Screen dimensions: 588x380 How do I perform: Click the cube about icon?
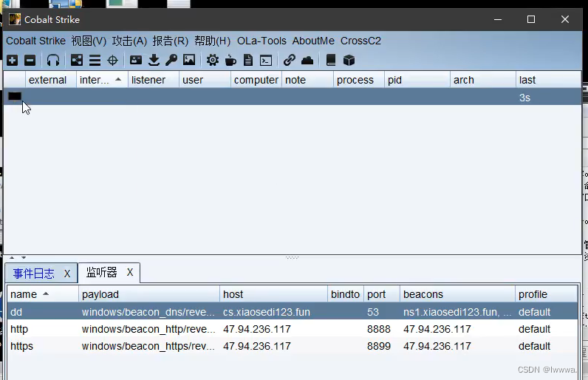click(x=349, y=60)
